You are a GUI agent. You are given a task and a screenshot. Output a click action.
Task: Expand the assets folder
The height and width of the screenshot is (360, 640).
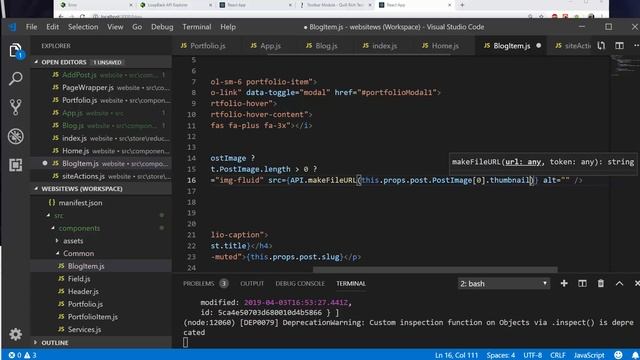73,240
